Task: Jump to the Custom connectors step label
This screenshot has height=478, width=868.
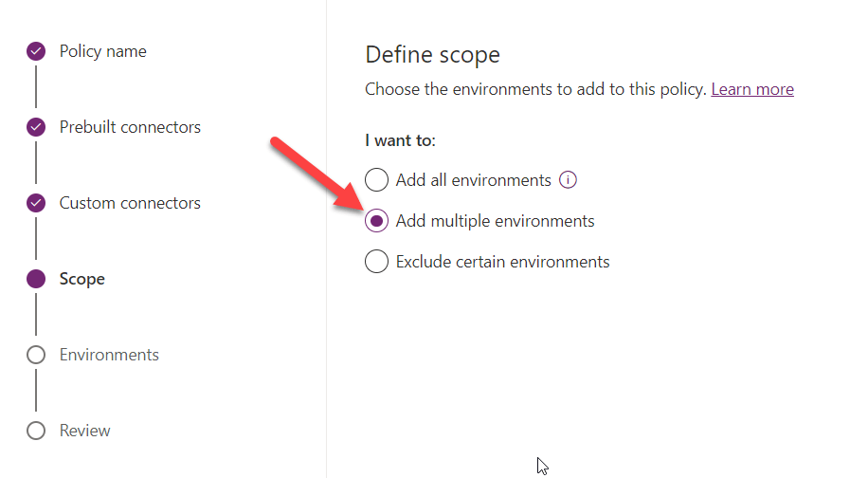Action: 130,203
